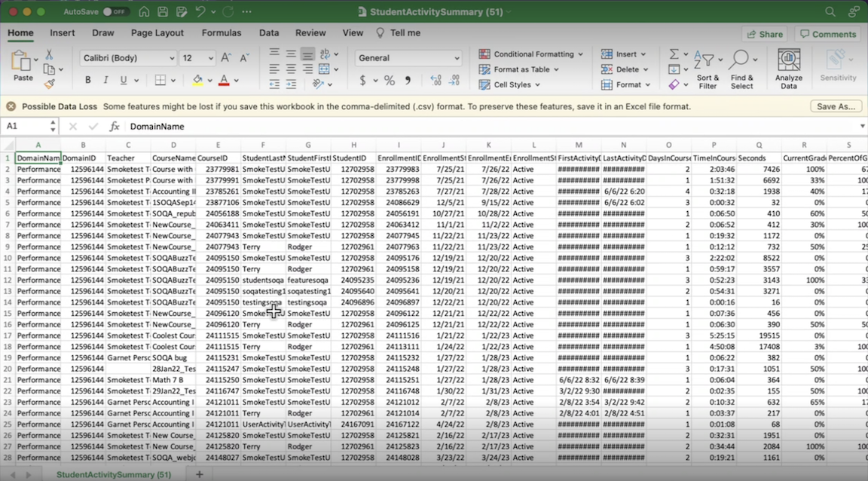Open Conditional Formatting dropdown

point(531,54)
